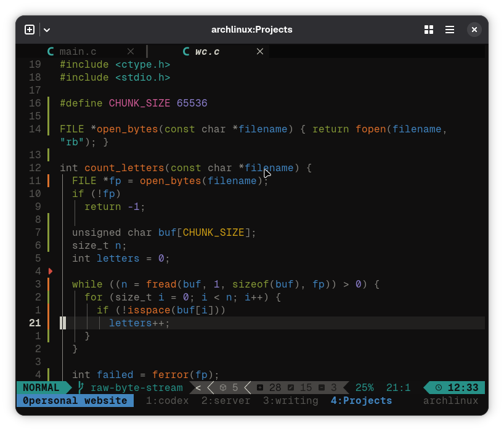Click the fread call in while loop

click(x=161, y=284)
